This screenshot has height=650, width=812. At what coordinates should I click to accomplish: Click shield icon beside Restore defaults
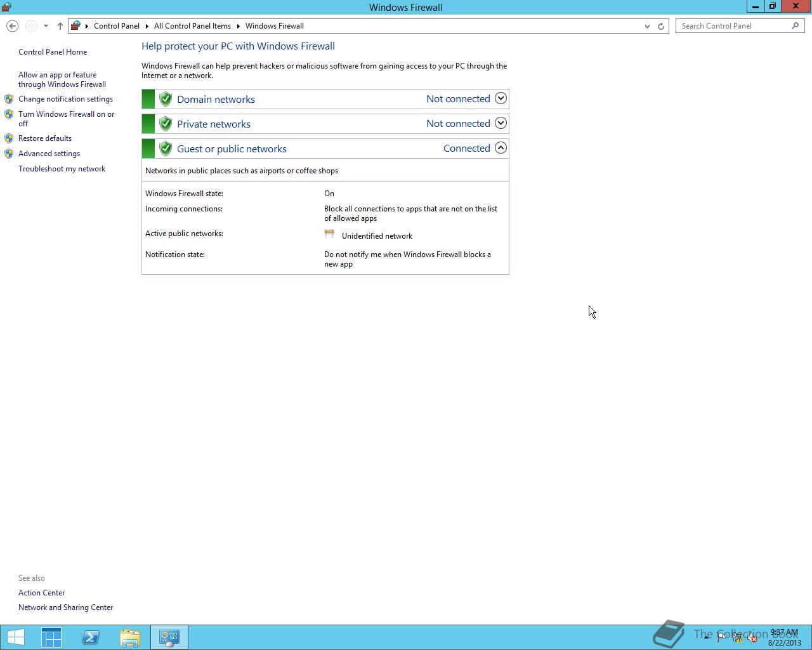[x=9, y=138]
